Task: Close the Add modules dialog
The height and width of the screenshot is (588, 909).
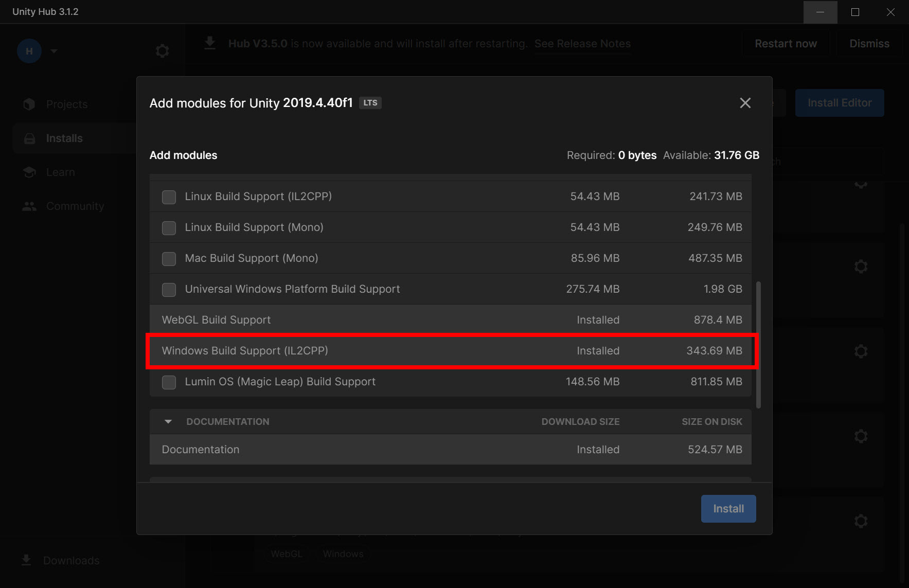Action: (x=745, y=103)
